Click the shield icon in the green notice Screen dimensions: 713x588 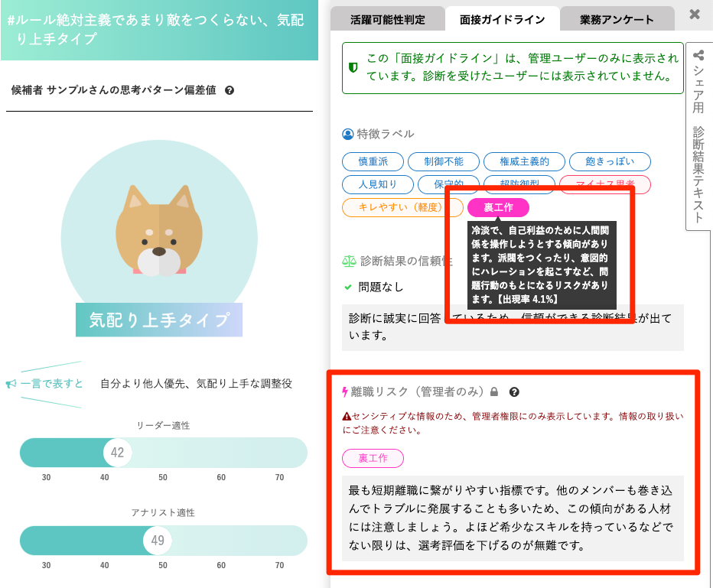coord(353,68)
